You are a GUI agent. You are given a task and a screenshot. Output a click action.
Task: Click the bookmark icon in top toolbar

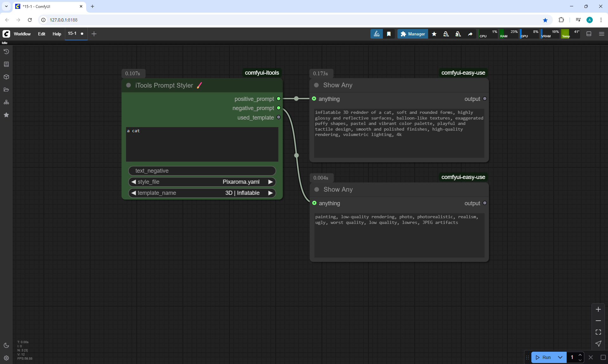(389, 34)
